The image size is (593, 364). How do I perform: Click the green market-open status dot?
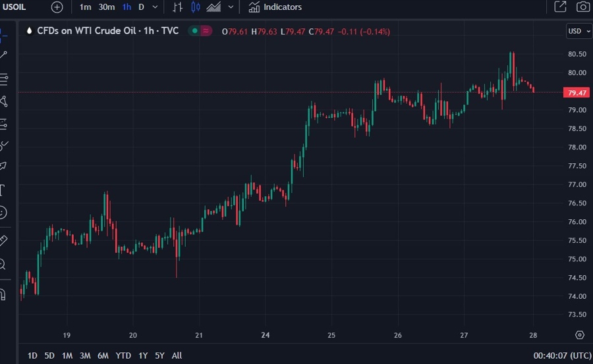point(194,31)
